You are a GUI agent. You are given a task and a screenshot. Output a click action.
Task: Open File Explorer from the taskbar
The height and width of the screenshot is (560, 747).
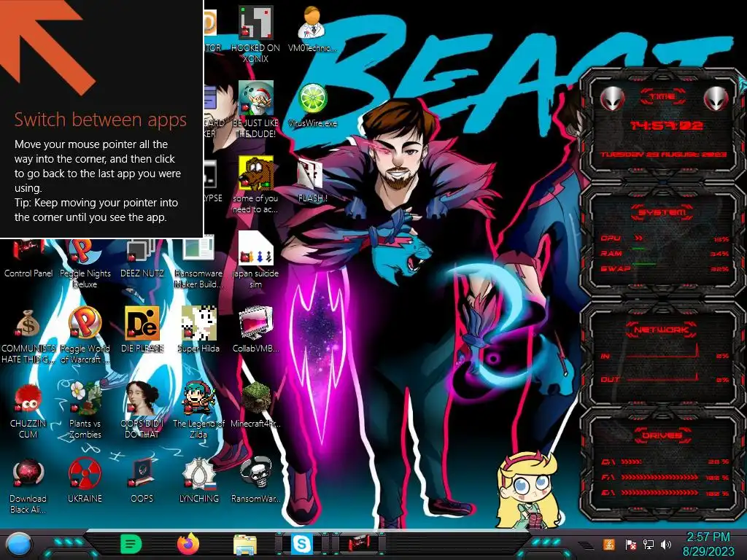pyautogui.click(x=245, y=545)
